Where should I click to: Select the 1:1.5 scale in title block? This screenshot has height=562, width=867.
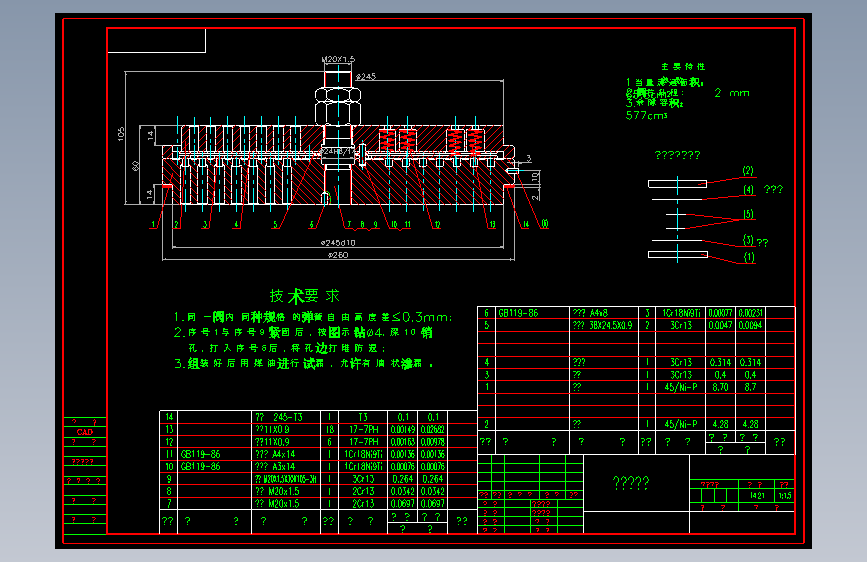[x=785, y=496]
